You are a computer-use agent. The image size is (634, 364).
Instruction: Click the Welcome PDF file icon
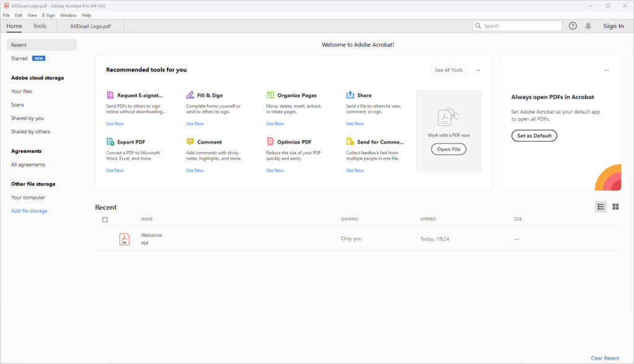(x=124, y=239)
